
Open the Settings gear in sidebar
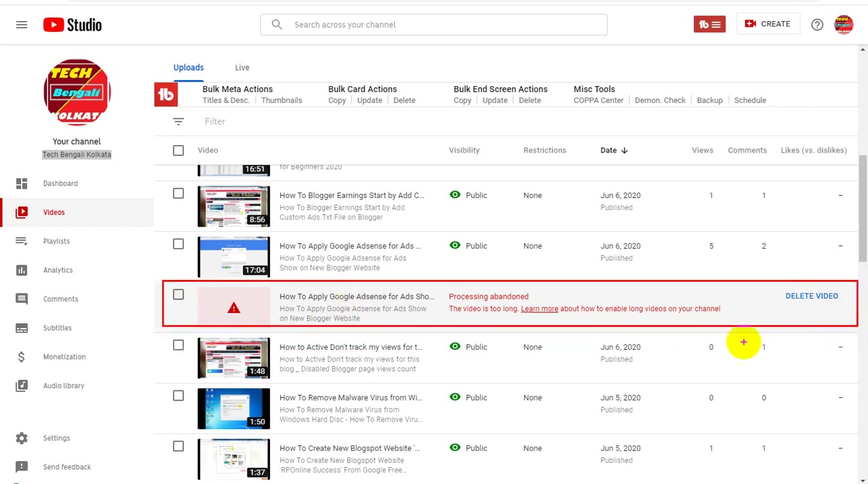22,438
